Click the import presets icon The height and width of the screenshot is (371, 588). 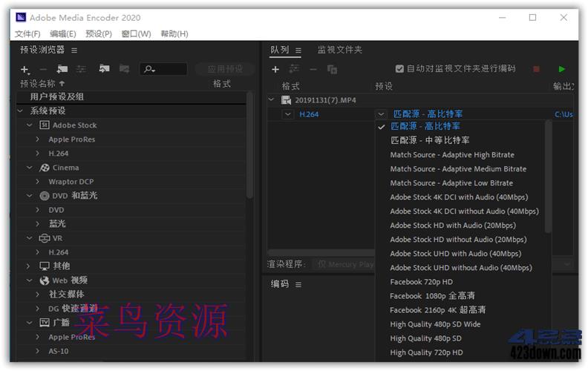coord(104,68)
